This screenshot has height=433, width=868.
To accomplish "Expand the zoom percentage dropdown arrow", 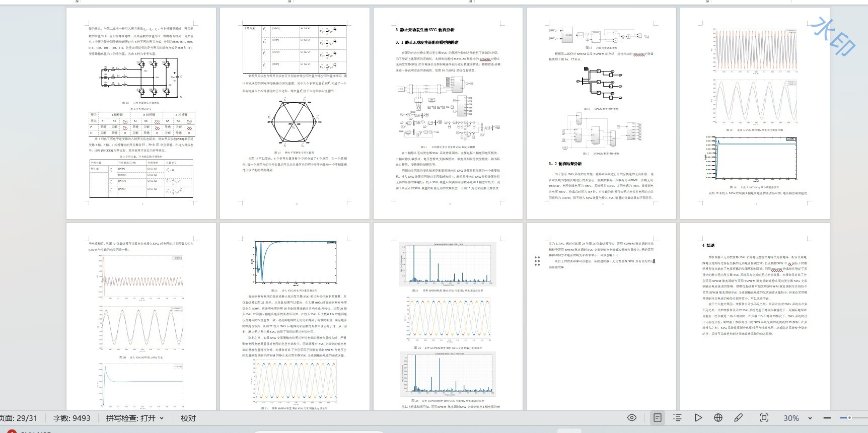I will (810, 418).
